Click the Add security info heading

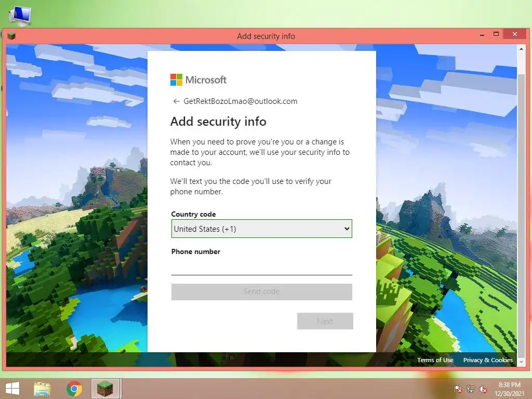pyautogui.click(x=218, y=122)
